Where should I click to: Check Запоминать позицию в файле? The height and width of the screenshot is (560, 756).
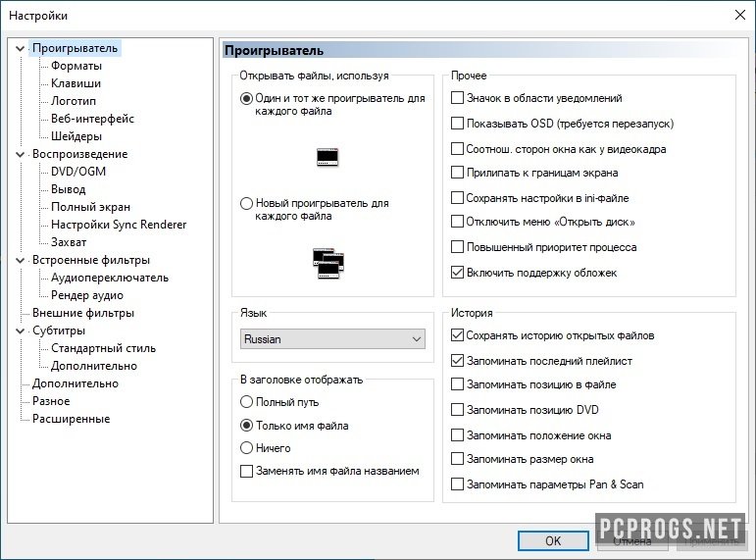click(458, 385)
